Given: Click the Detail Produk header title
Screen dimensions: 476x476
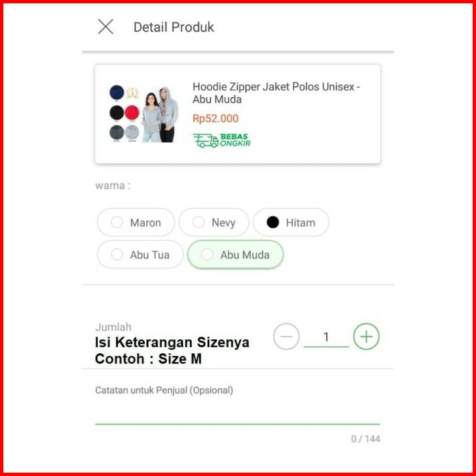Looking at the screenshot, I should click(174, 27).
